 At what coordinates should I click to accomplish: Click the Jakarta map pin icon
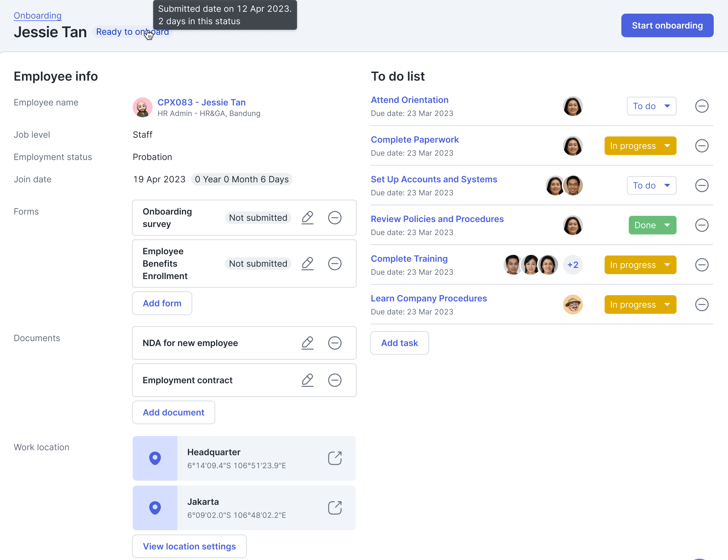pyautogui.click(x=155, y=508)
